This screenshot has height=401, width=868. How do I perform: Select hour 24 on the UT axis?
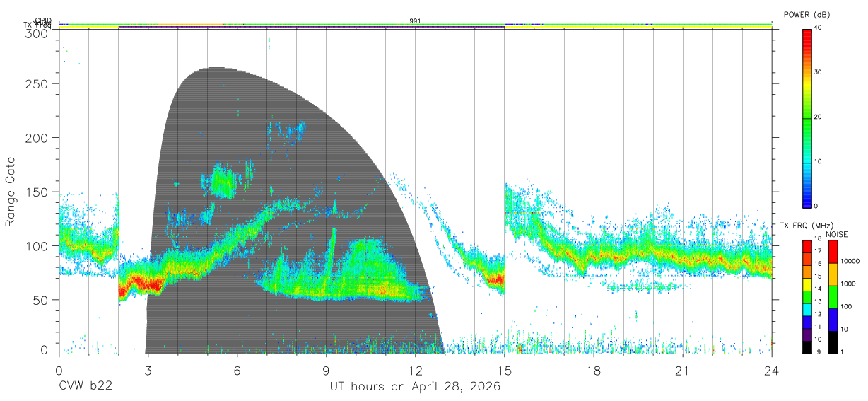tap(771, 370)
